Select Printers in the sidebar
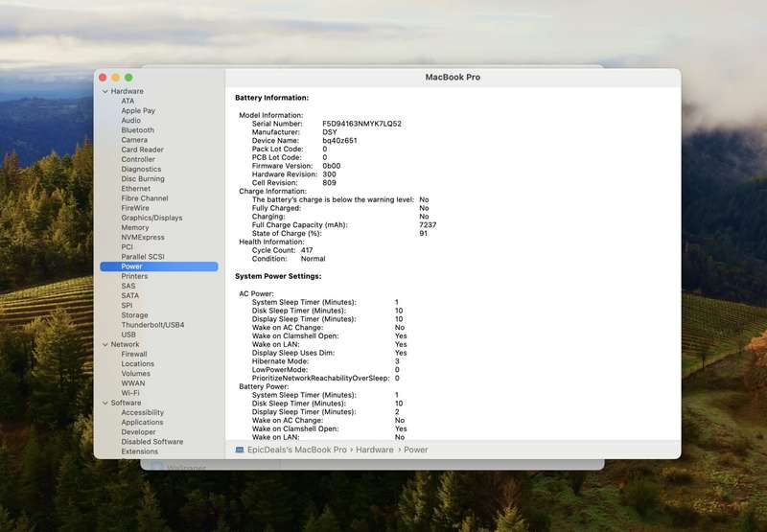 [134, 276]
